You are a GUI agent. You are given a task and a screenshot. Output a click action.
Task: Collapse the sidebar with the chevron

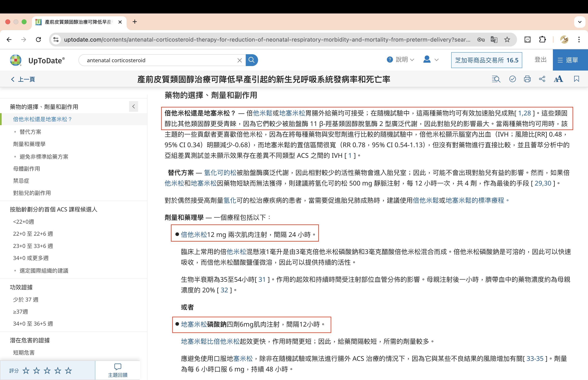tap(133, 106)
